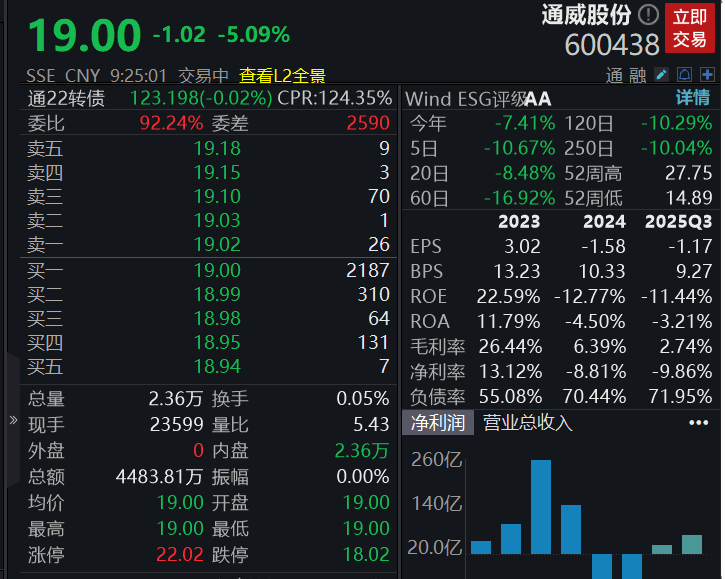Click the 委差 value 2590

click(x=368, y=123)
